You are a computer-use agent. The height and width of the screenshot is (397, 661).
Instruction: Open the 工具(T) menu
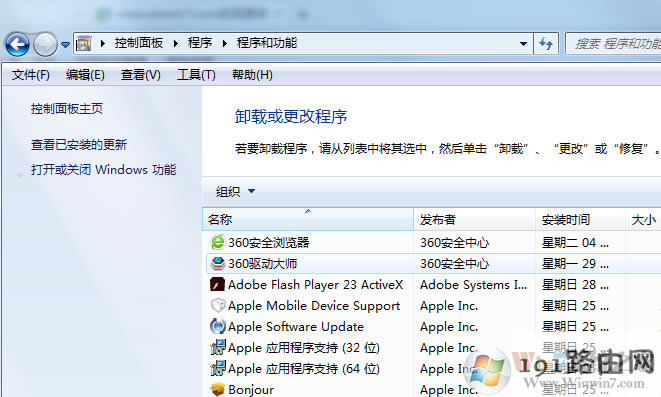(196, 75)
